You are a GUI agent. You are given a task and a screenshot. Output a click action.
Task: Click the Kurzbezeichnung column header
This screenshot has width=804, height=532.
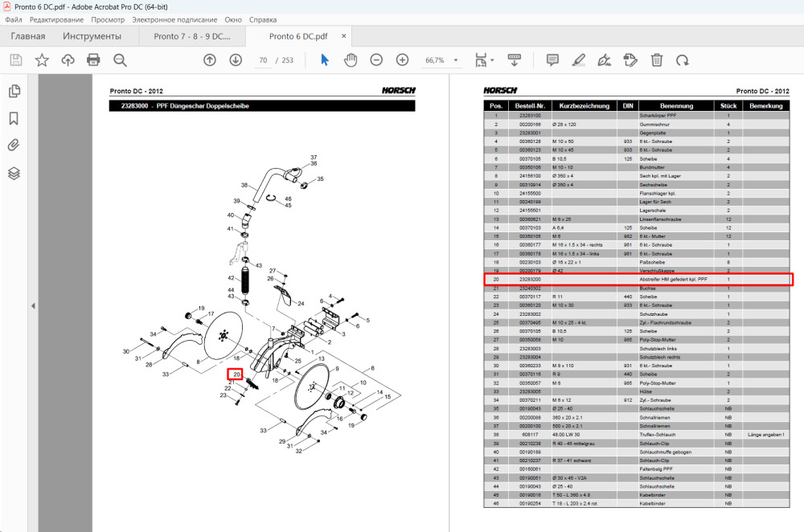(x=584, y=106)
